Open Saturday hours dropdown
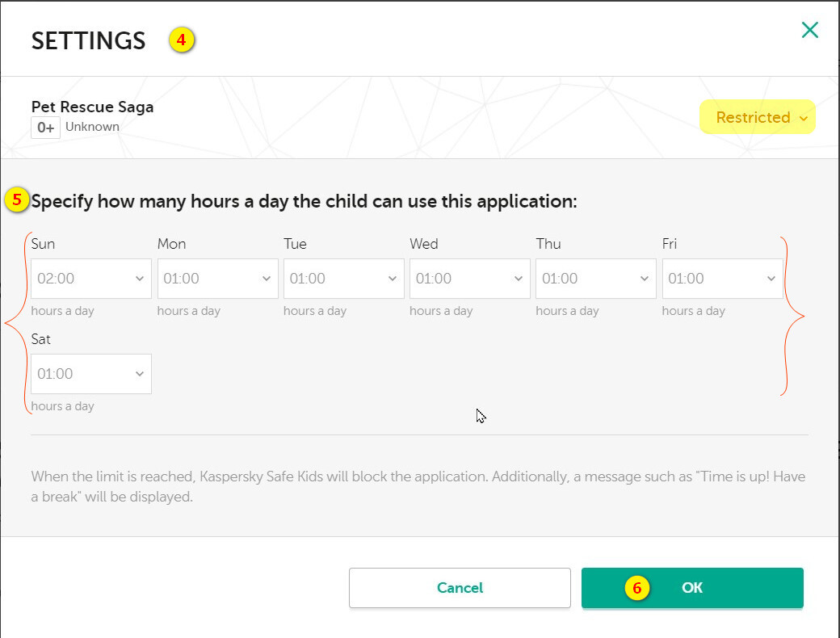Image resolution: width=840 pixels, height=638 pixels. click(x=90, y=374)
